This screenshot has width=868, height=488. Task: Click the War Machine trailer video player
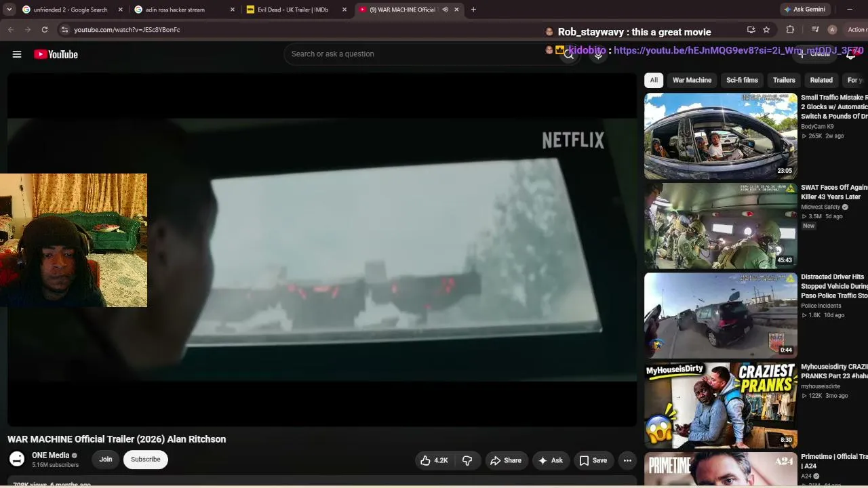pos(322,249)
